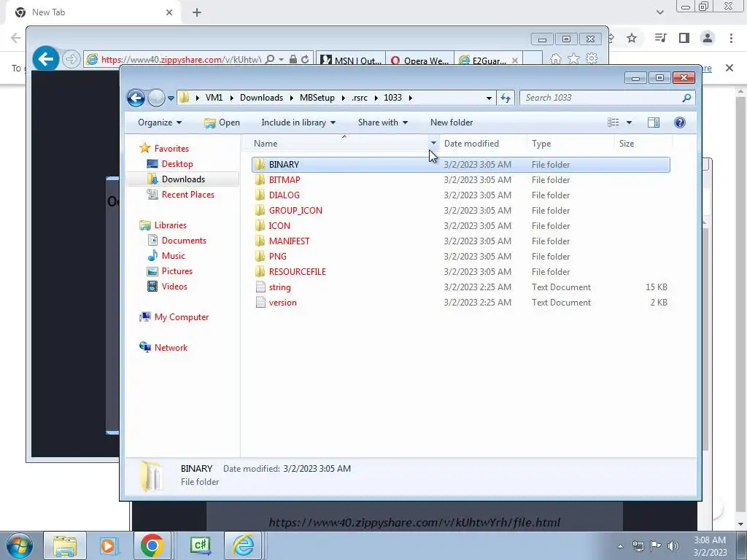Viewport: 747px width, 560px height.
Task: Click Chrome icon in taskbar
Action: click(152, 545)
